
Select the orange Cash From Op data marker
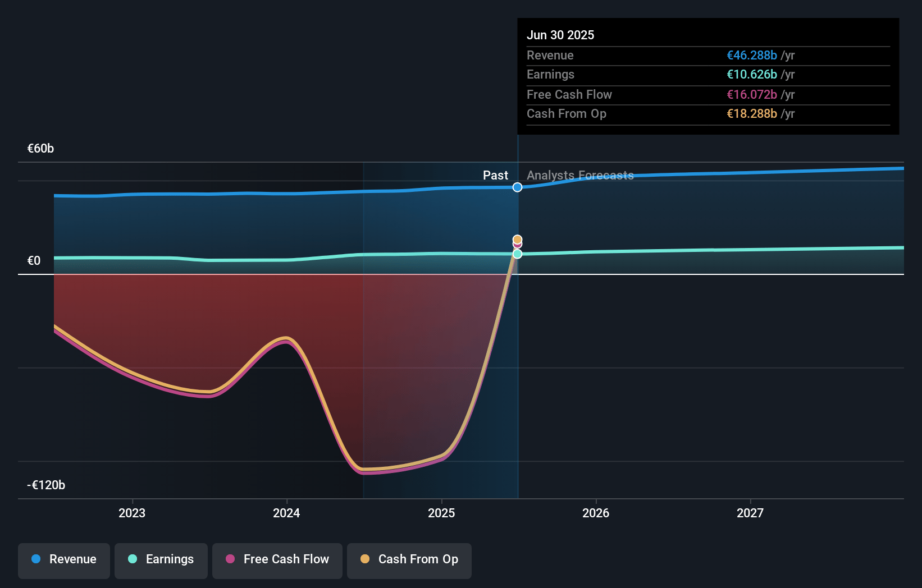pos(517,240)
